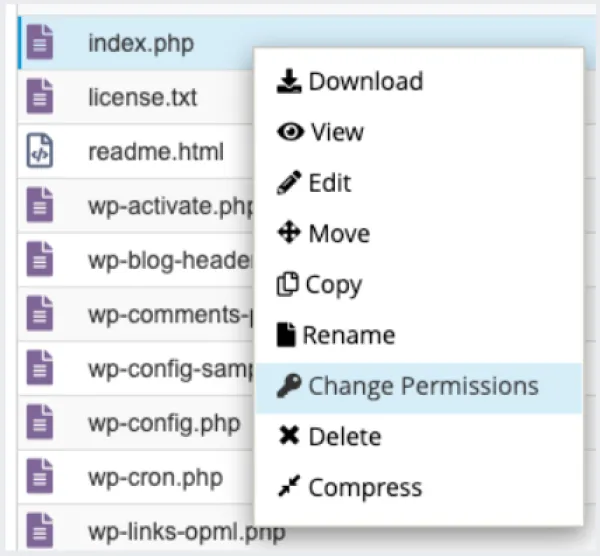Viewport: 600px width, 556px height.
Task: Click the eye icon beside View
Action: (290, 132)
